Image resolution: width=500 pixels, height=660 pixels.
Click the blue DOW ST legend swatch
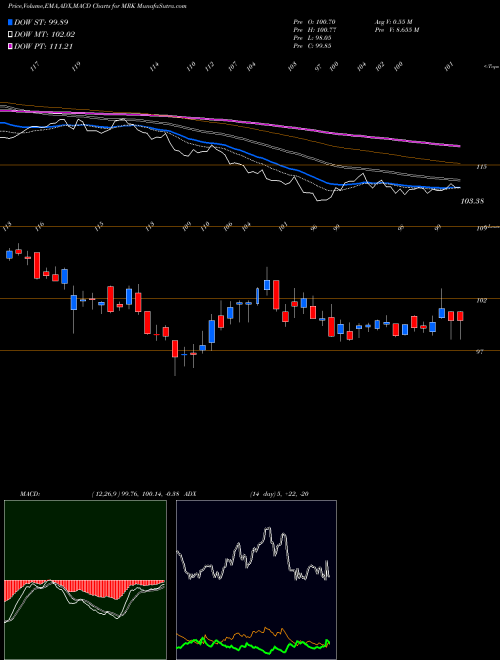(x=11, y=22)
